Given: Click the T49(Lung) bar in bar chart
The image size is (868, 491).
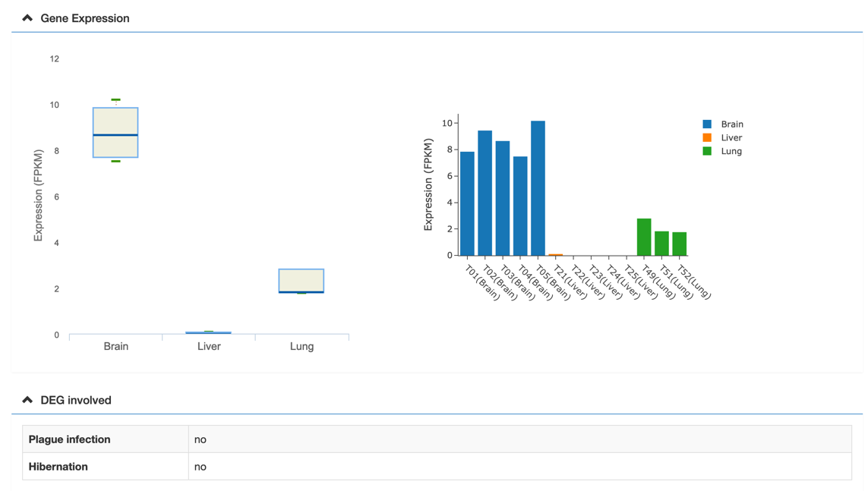Looking at the screenshot, I should click(x=644, y=237).
